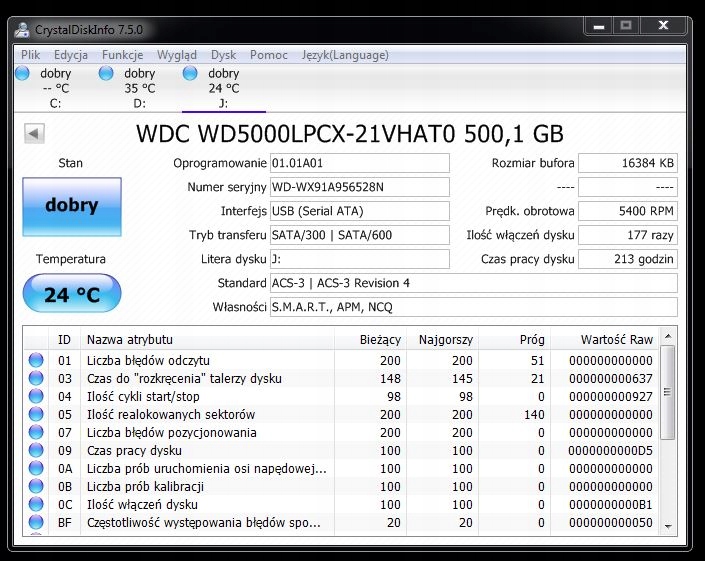
Task: Click the Nazwa atrybutu column header
Action: 207,339
